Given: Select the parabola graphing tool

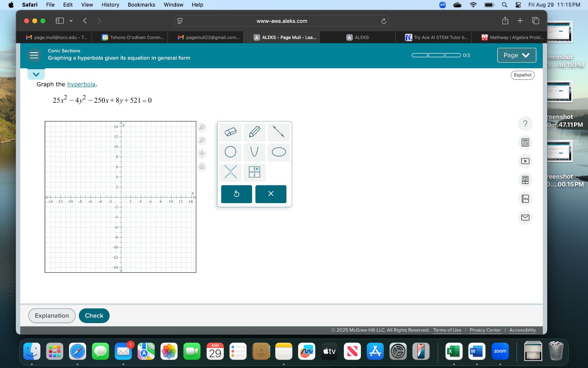Looking at the screenshot, I should point(254,152).
